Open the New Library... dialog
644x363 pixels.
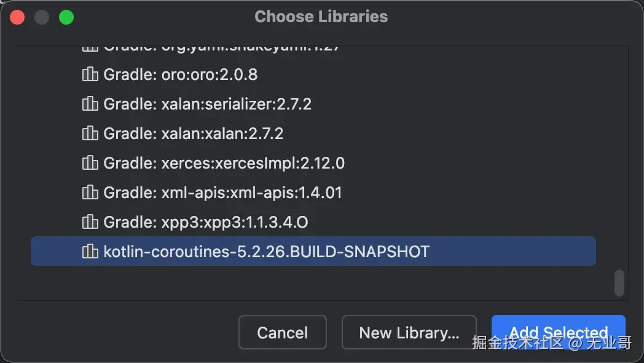pyautogui.click(x=409, y=333)
